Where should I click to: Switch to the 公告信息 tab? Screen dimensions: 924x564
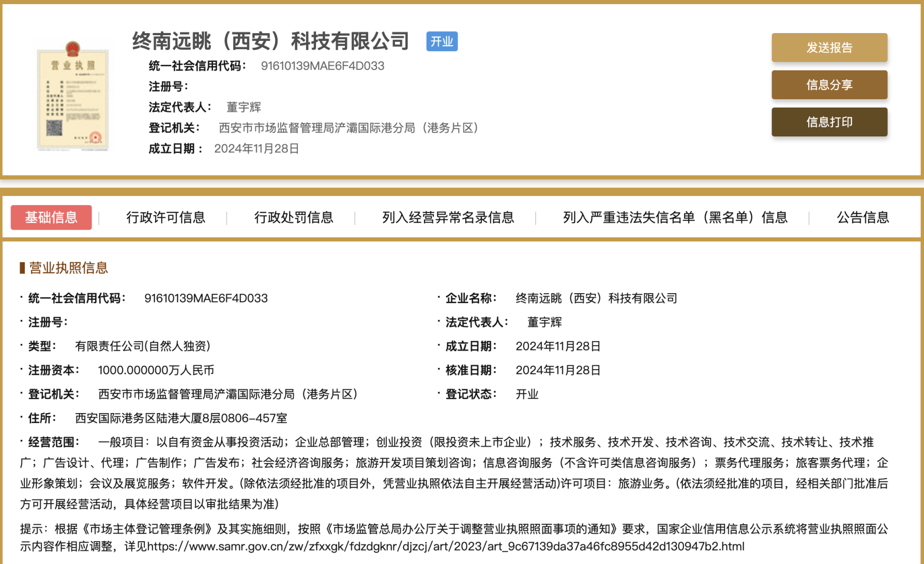pos(862,218)
